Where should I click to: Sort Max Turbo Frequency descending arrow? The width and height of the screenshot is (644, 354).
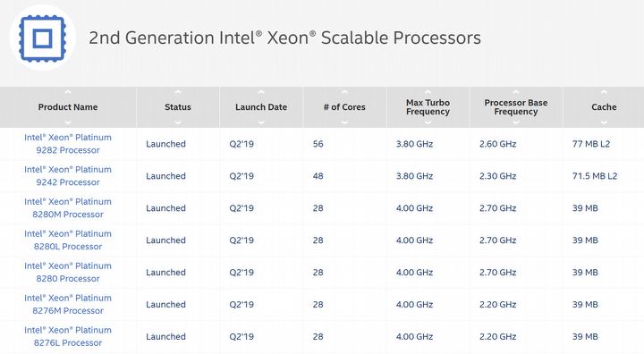428,122
